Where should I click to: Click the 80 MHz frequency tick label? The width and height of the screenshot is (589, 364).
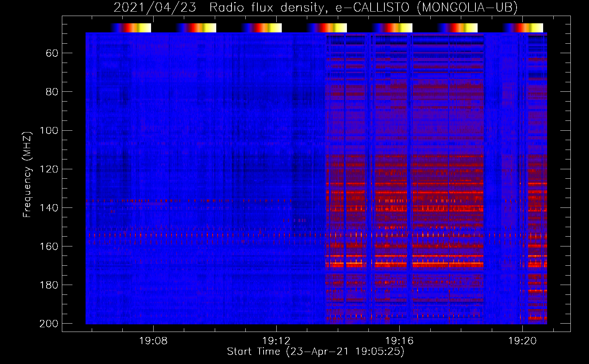(52, 92)
